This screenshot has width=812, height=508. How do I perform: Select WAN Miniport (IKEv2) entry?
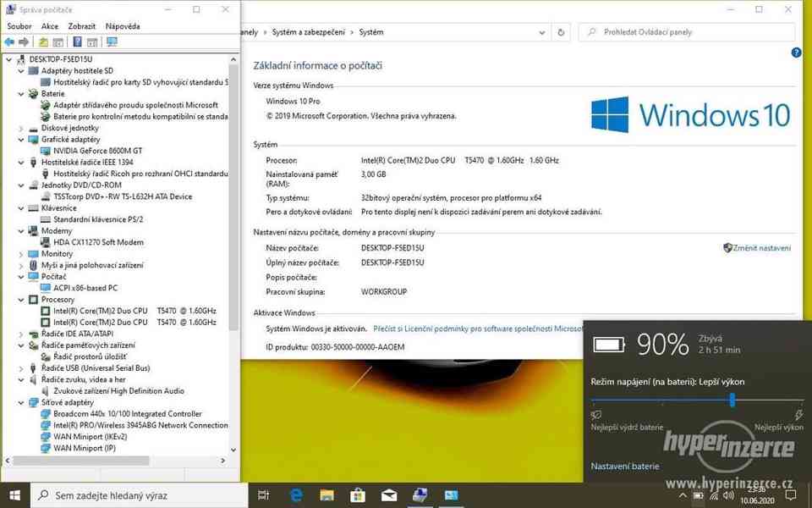point(91,437)
